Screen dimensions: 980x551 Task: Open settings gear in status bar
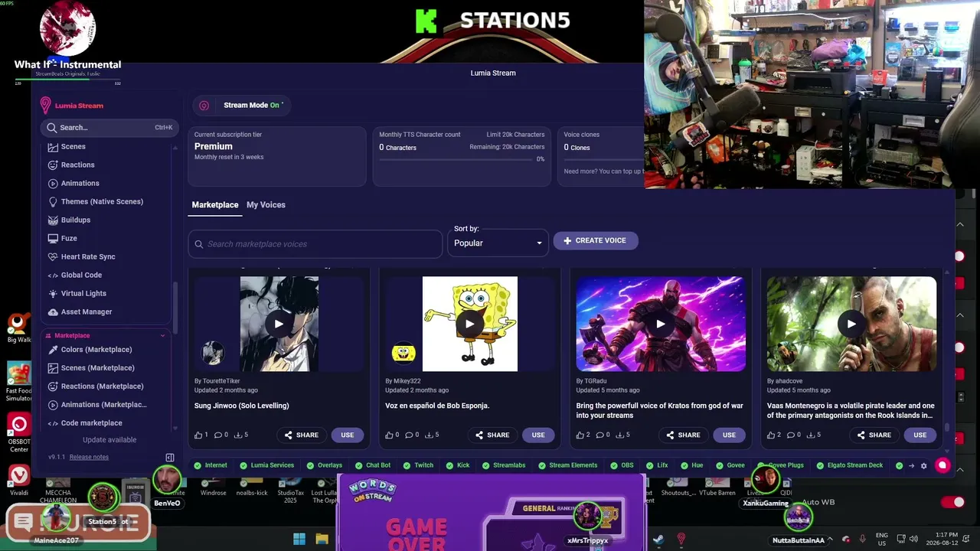coord(923,465)
